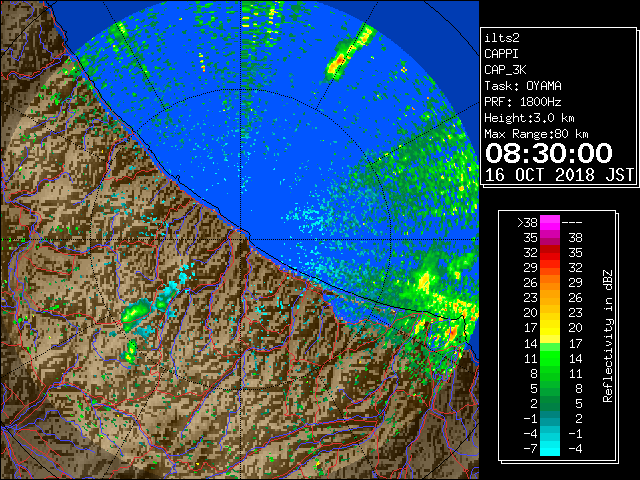The height and width of the screenshot is (480, 640).
Task: Click the red 32–35 dBZ legend swatch
Action: pos(550,253)
